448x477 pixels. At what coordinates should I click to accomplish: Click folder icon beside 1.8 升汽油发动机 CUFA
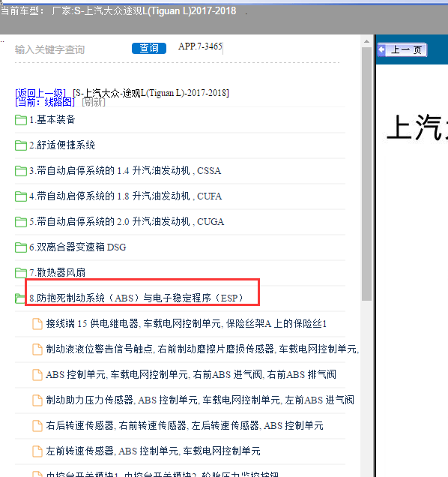pos(21,196)
